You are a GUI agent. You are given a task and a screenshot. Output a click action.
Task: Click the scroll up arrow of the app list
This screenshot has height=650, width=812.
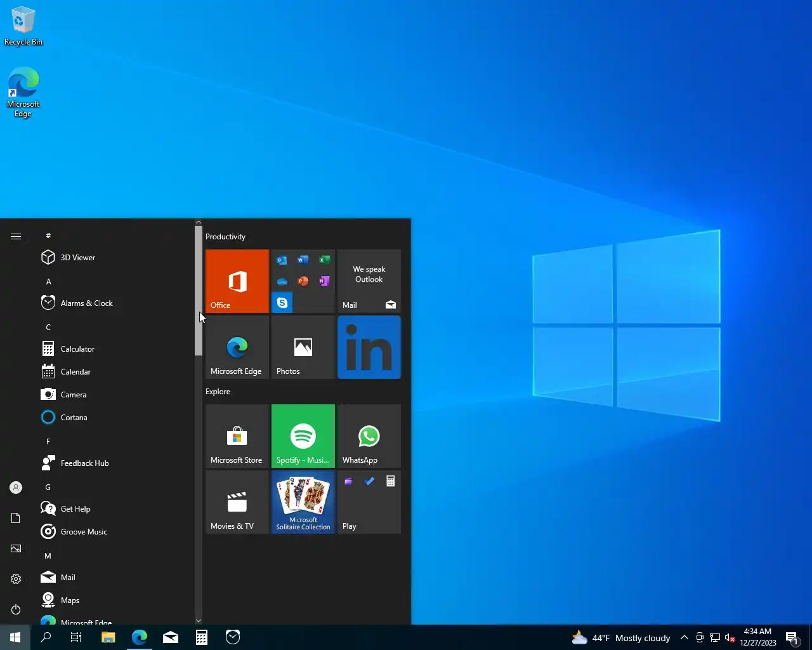(x=199, y=223)
